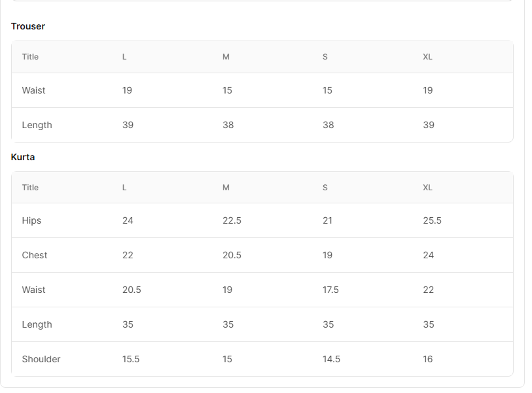
Task: Select the Waist row label in Trouser table
Action: 33,90
